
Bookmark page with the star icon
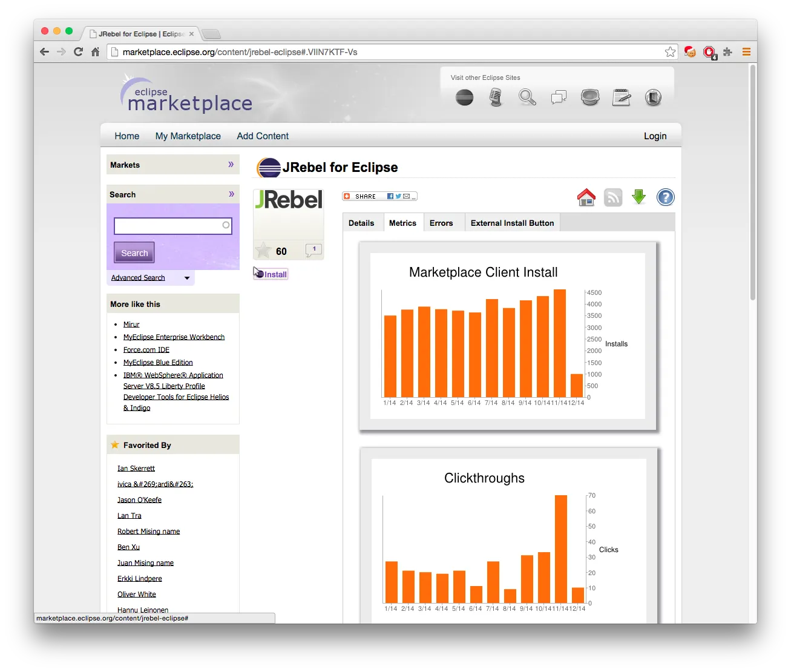(x=670, y=52)
